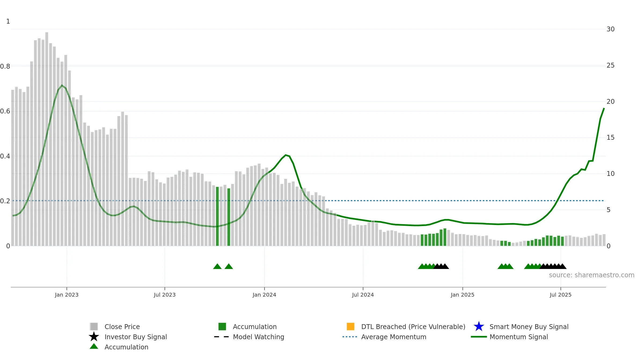Click the Jul 2023 axis label
Image resolution: width=644 pixels, height=362 pixels.
pos(164,295)
